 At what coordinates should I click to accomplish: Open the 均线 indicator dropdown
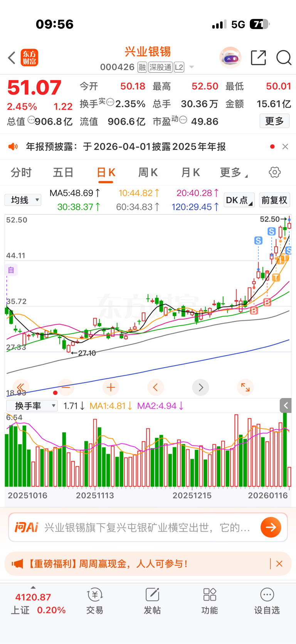[23, 200]
